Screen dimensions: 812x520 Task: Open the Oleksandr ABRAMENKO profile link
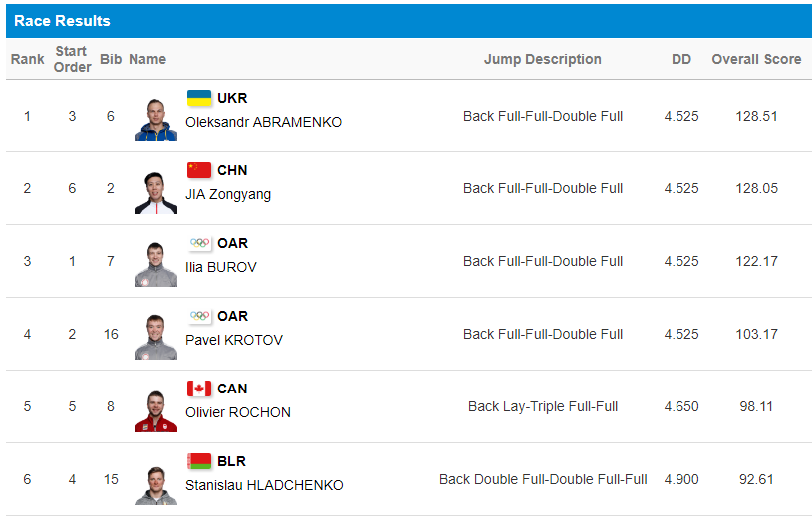264,122
